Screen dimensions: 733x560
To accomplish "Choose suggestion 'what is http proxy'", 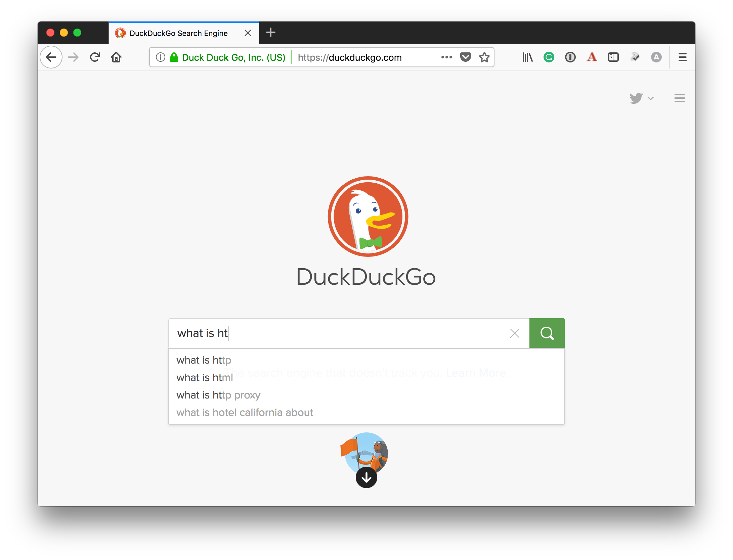I will 366,395.
